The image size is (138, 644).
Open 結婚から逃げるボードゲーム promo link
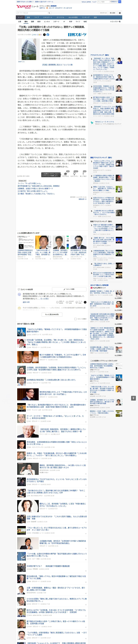pyautogui.click(x=44, y=2)
